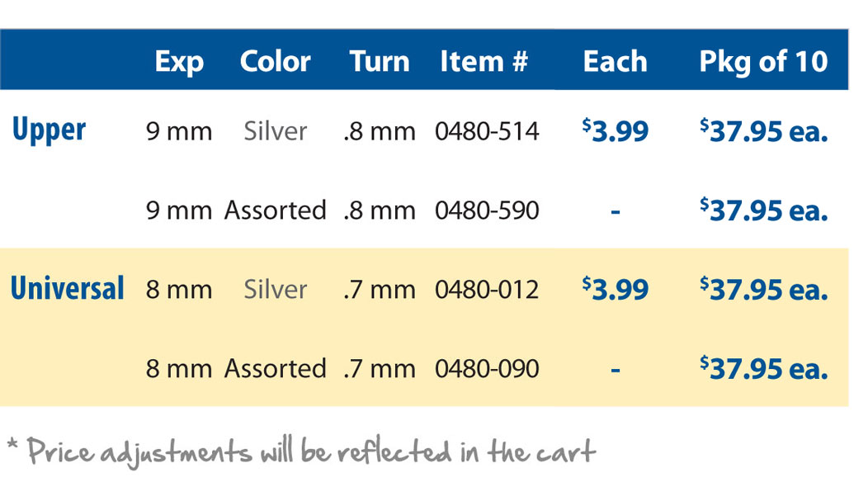The width and height of the screenshot is (868, 487).
Task: Select item number 0480-590
Action: click(487, 210)
